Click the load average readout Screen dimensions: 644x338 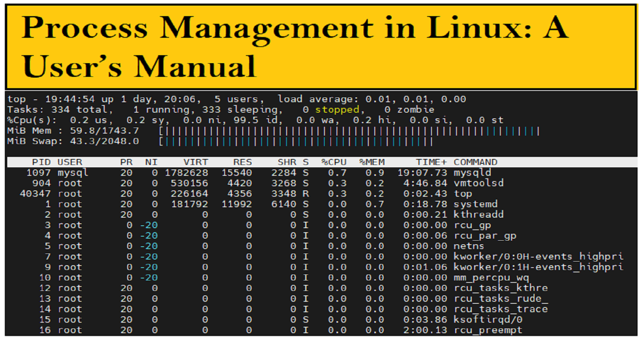(x=372, y=99)
